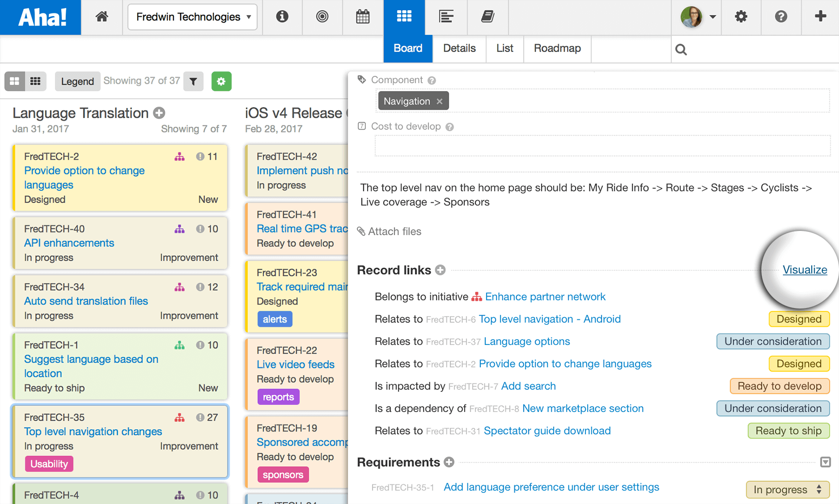Click Ready to ship status badge
The width and height of the screenshot is (839, 504).
coord(789,431)
